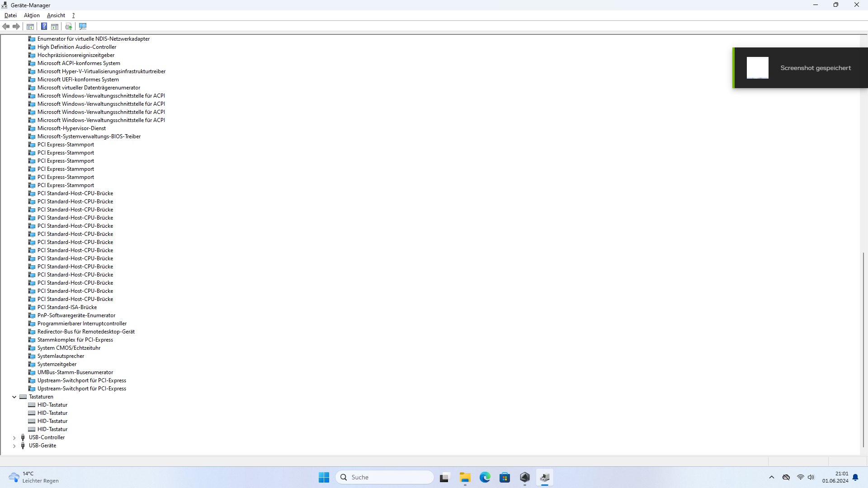Screen dimensions: 868x488
Task: Click the forward arrow toolbar icon
Action: (16, 27)
